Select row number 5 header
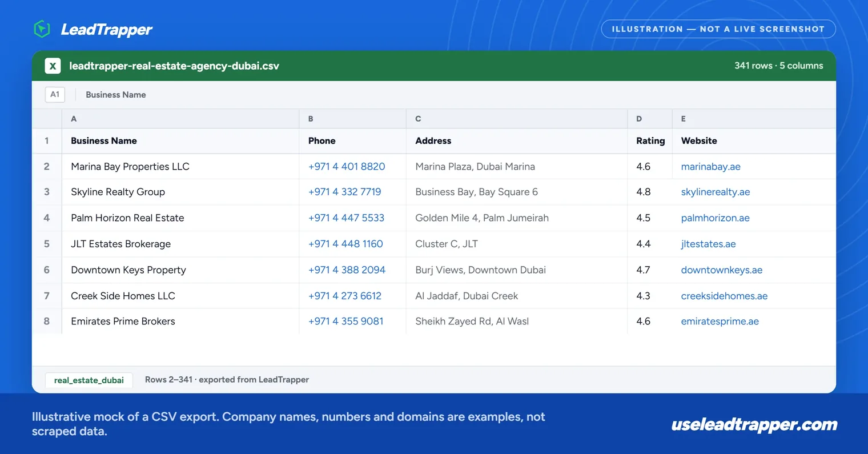 pos(47,244)
